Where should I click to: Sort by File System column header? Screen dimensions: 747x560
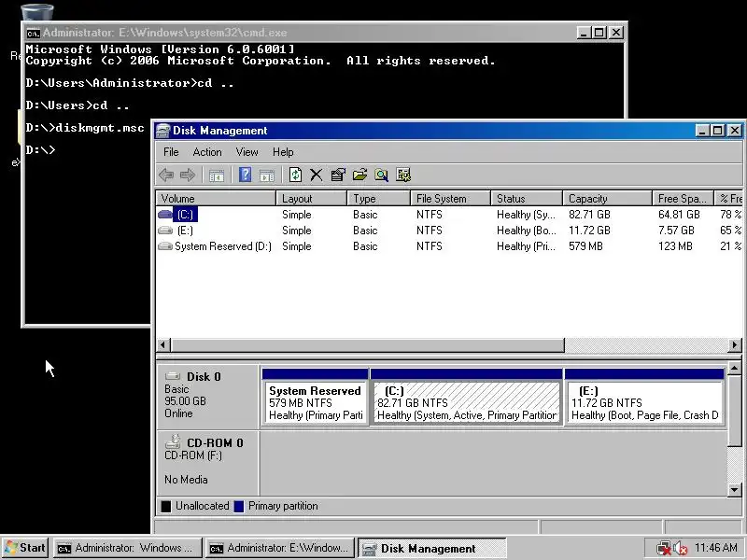(x=451, y=199)
